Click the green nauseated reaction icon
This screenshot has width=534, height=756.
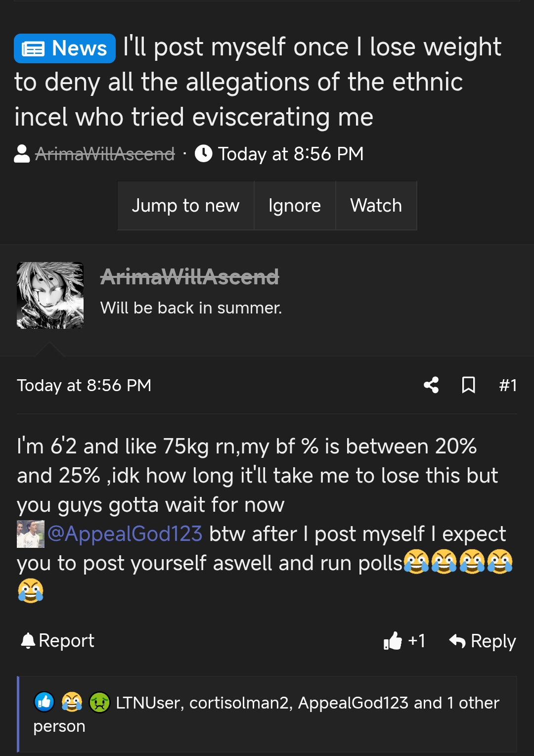pos(99,702)
